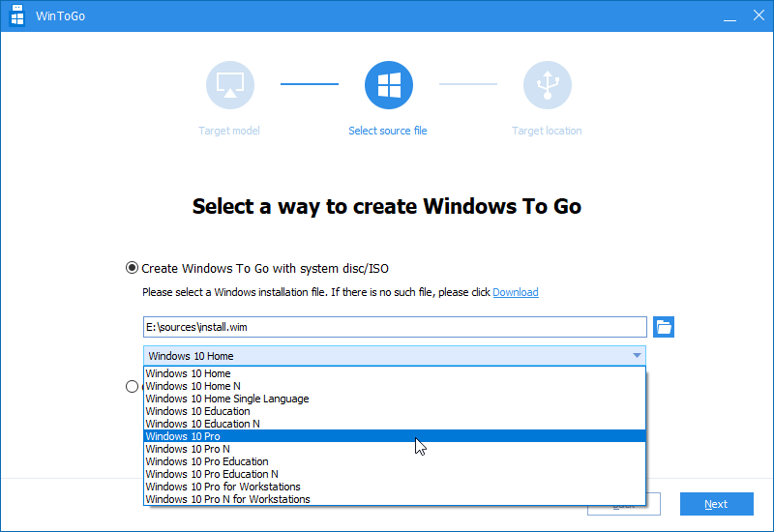Select Windows 10 Pro Education N
Screen dimensions: 774x532
(x=395, y=474)
